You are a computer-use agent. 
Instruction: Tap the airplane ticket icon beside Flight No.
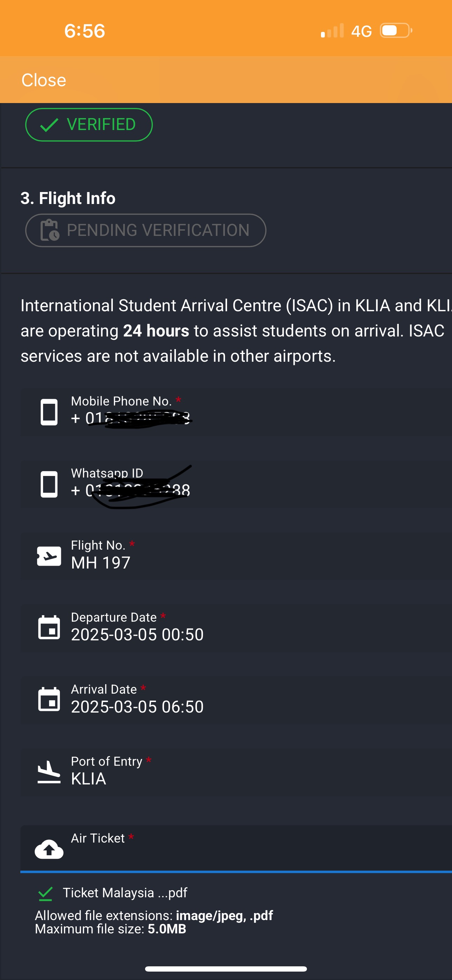tap(49, 556)
